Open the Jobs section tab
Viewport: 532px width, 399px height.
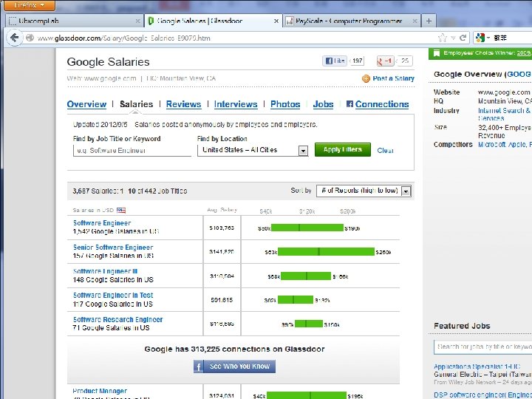pyautogui.click(x=323, y=104)
